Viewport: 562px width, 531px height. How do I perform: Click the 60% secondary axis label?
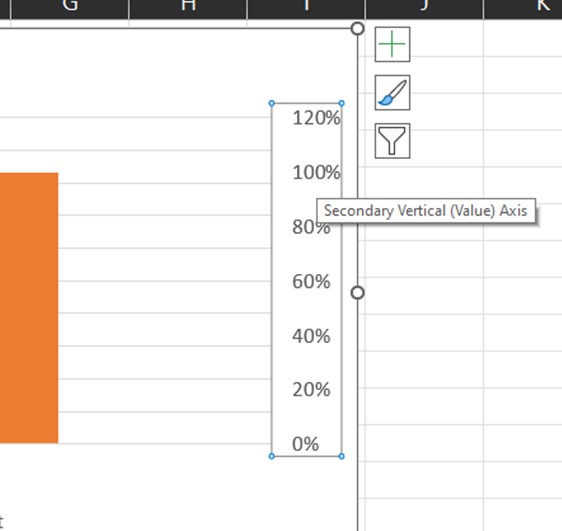311,281
